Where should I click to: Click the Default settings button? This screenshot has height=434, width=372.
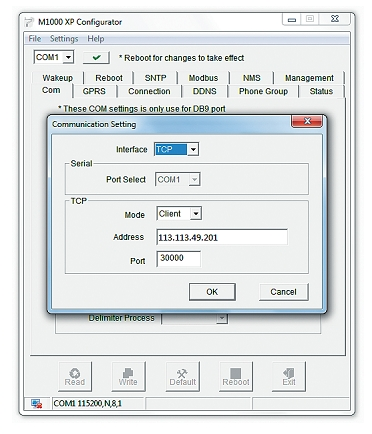tap(183, 377)
